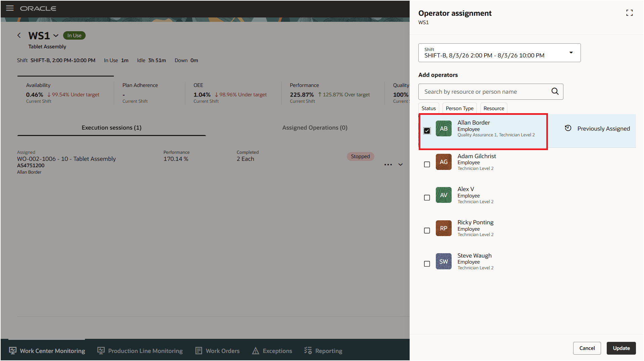Viewport: 644px width, 361px height.
Task: Expand the execution session row chevron
Action: tap(400, 165)
